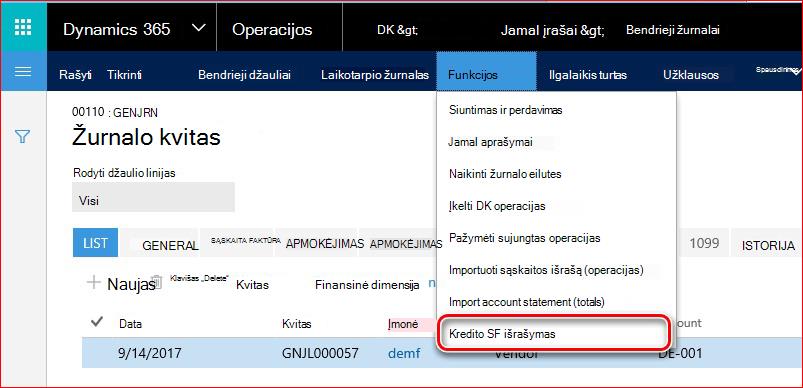Open the demf company link

point(404,353)
